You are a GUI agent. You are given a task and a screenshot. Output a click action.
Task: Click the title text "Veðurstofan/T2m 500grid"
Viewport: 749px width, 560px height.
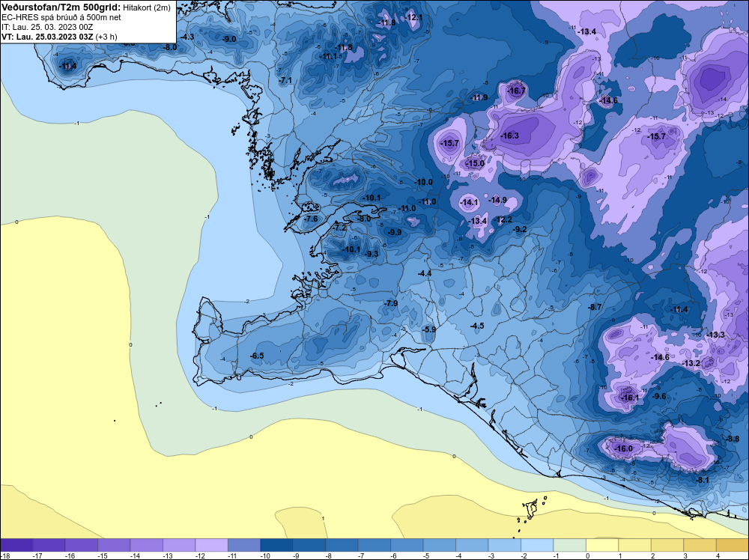tap(61, 7)
